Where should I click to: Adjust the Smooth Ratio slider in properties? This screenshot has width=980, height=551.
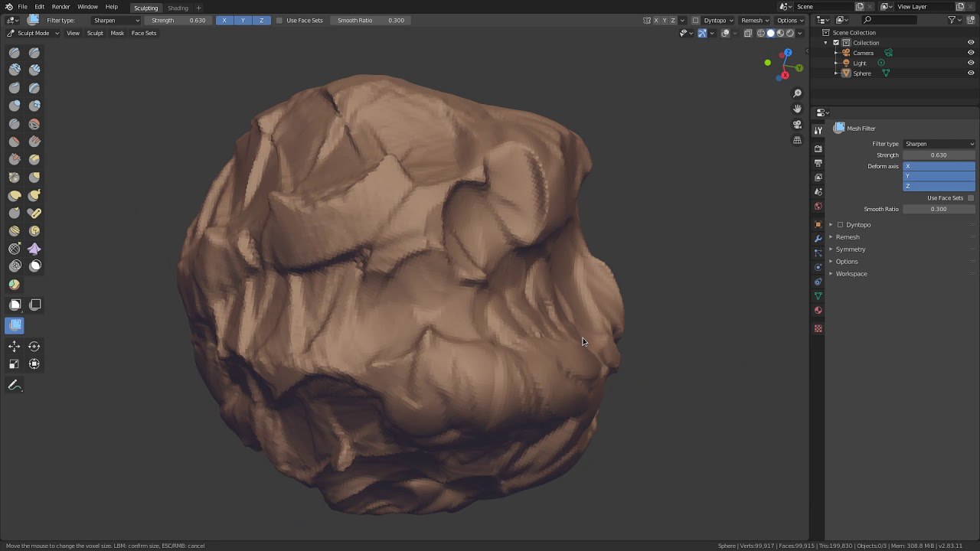(939, 209)
